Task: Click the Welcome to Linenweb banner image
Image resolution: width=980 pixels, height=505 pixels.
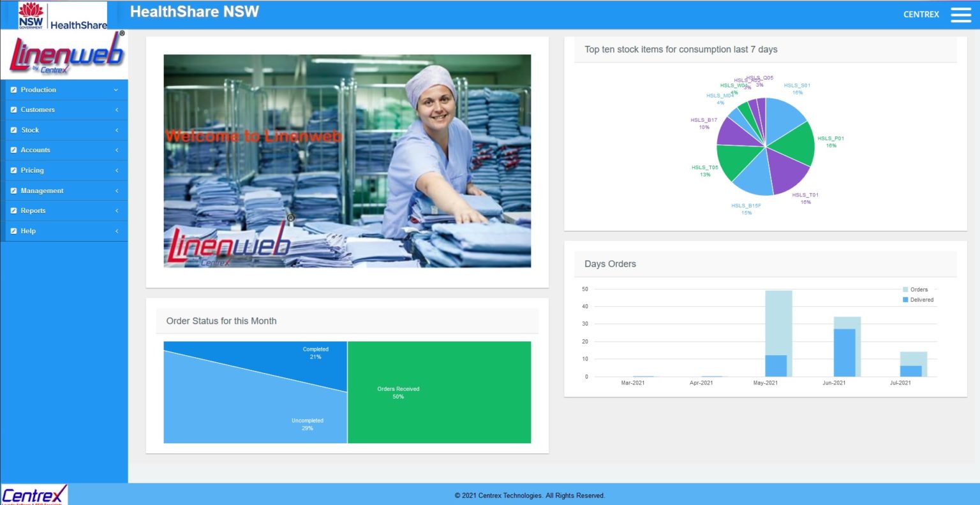Action: click(347, 160)
